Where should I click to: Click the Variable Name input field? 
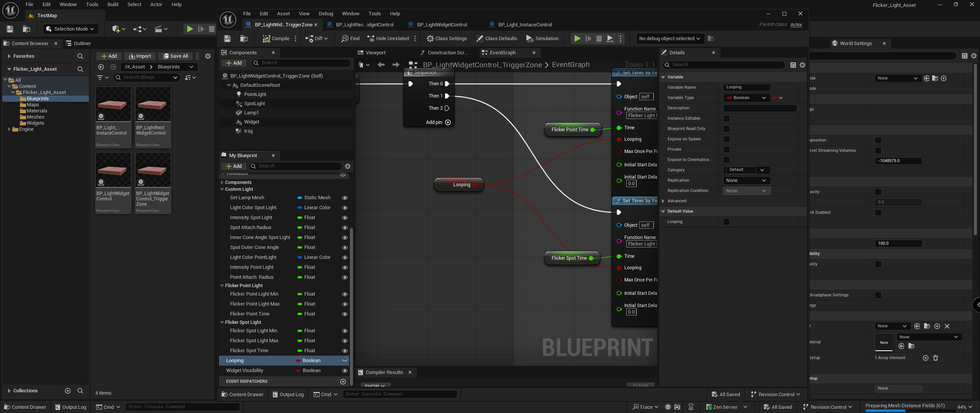click(x=746, y=88)
